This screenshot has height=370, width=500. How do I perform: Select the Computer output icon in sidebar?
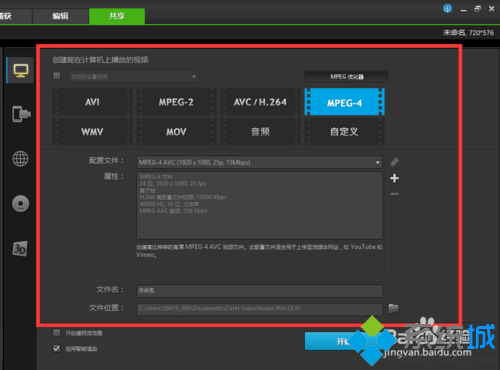click(x=21, y=70)
